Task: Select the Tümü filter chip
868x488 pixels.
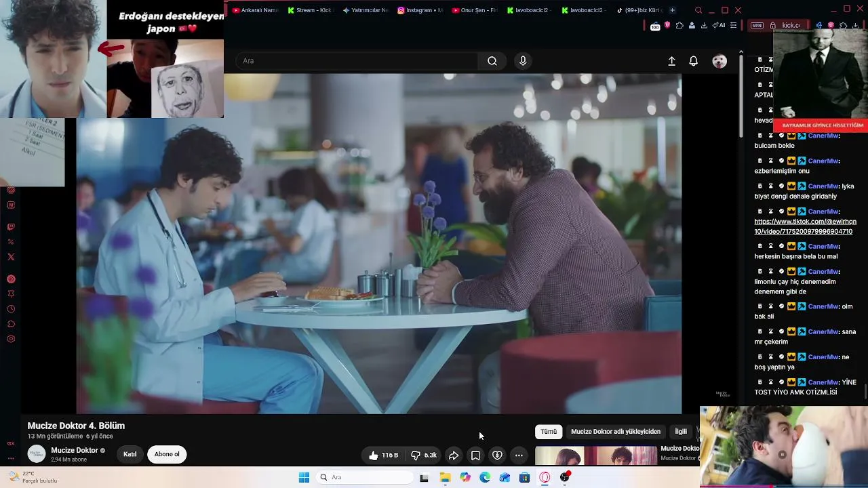Action: tap(549, 432)
